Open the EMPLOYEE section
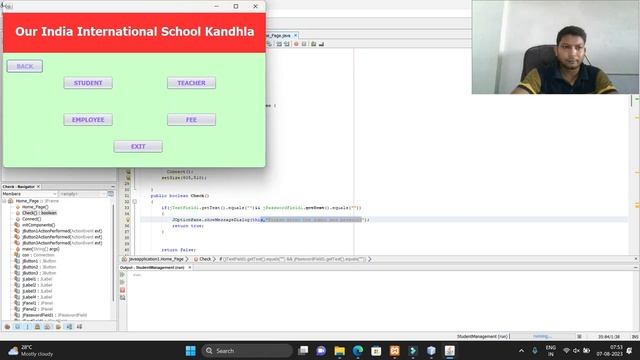The image size is (640, 360). pyautogui.click(x=88, y=120)
